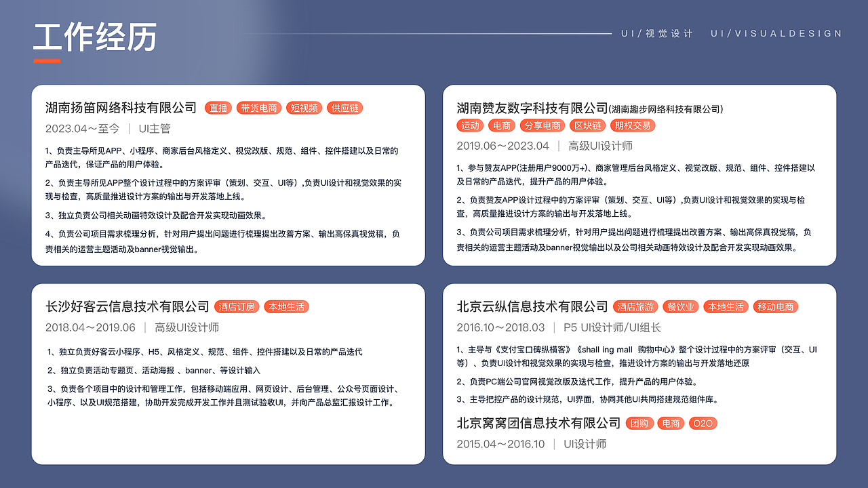Click the O2O tag

click(x=703, y=423)
